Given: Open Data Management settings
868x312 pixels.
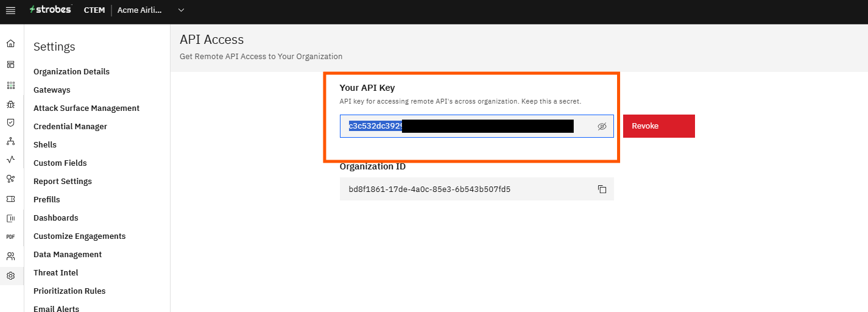Looking at the screenshot, I should pos(68,254).
